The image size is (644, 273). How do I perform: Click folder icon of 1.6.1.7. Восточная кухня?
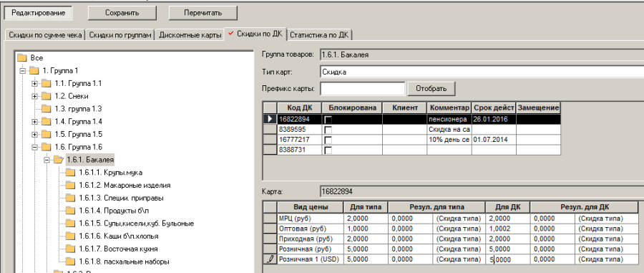coord(71,249)
